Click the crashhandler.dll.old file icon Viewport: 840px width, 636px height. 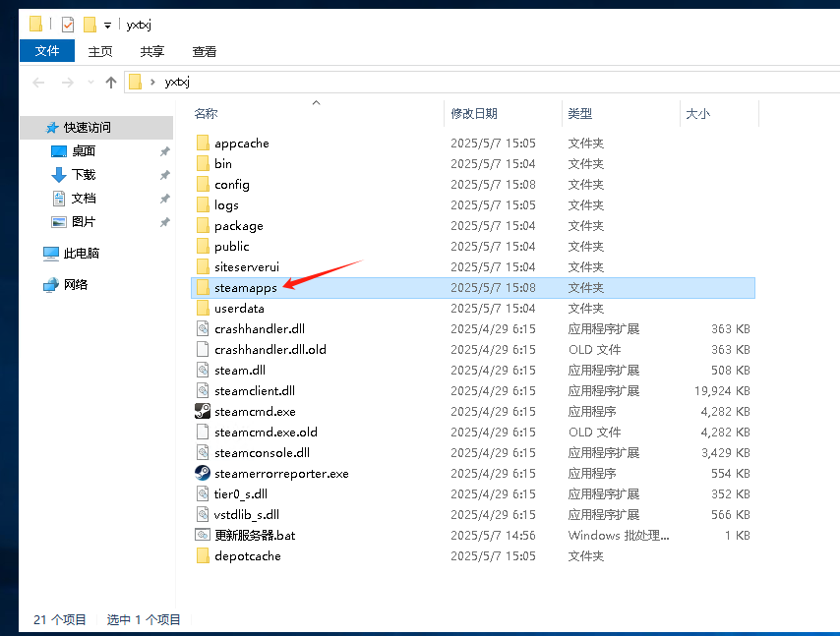(203, 349)
